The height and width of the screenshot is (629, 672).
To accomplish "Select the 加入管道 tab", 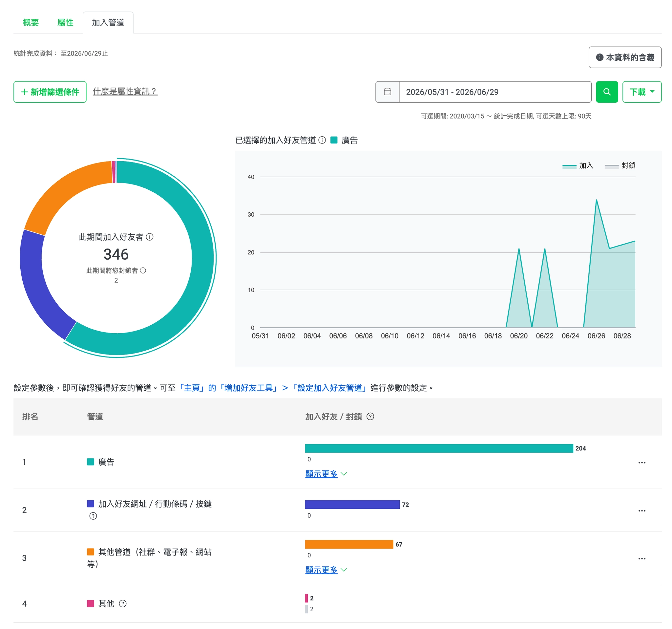I will [x=108, y=23].
